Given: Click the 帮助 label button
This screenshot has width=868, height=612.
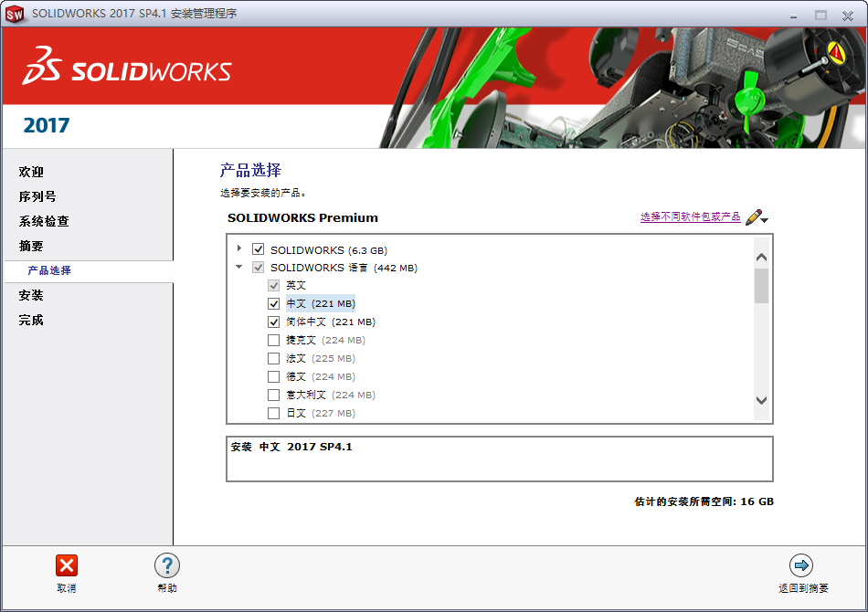Looking at the screenshot, I should tap(167, 588).
